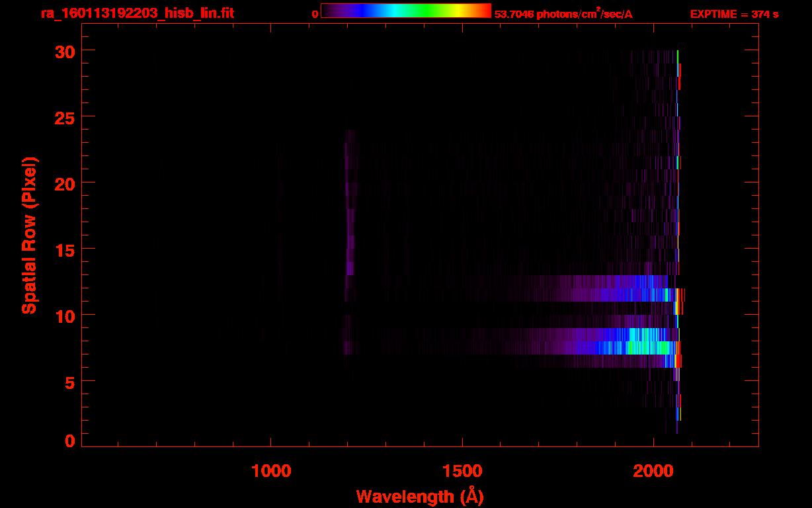Click the '53.7046 photons/cm²/sec/A' label
This screenshot has height=508, width=812.
point(563,14)
